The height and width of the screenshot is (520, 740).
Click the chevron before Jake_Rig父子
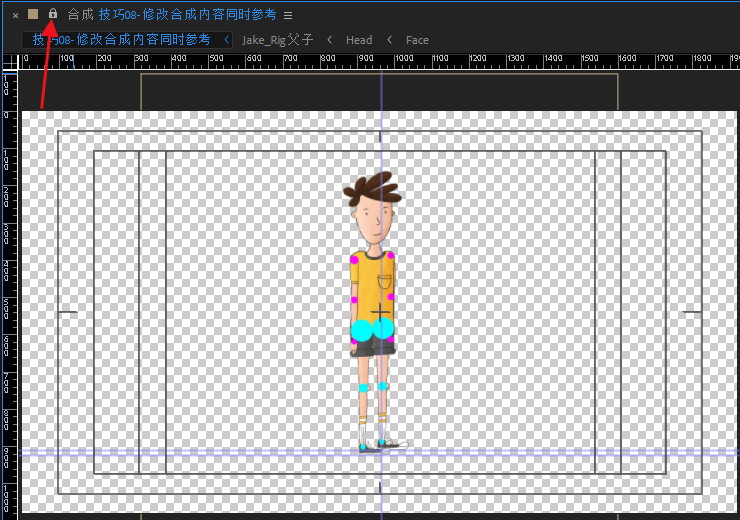227,40
